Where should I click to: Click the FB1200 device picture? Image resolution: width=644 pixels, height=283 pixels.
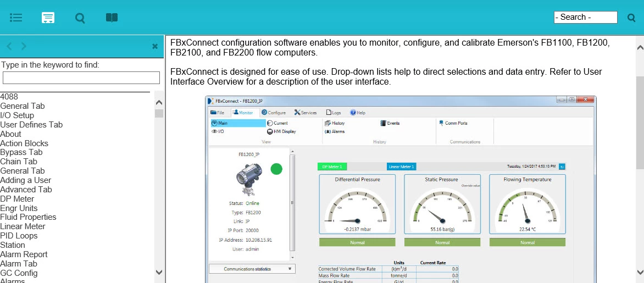click(x=249, y=179)
